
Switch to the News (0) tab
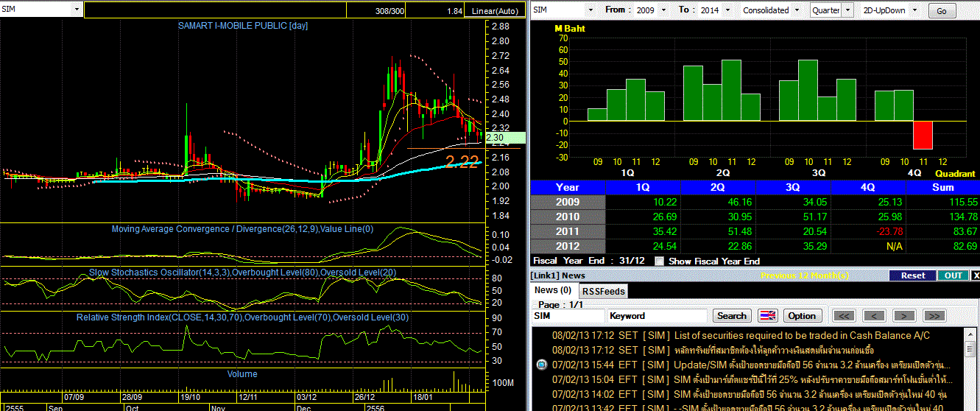click(553, 290)
